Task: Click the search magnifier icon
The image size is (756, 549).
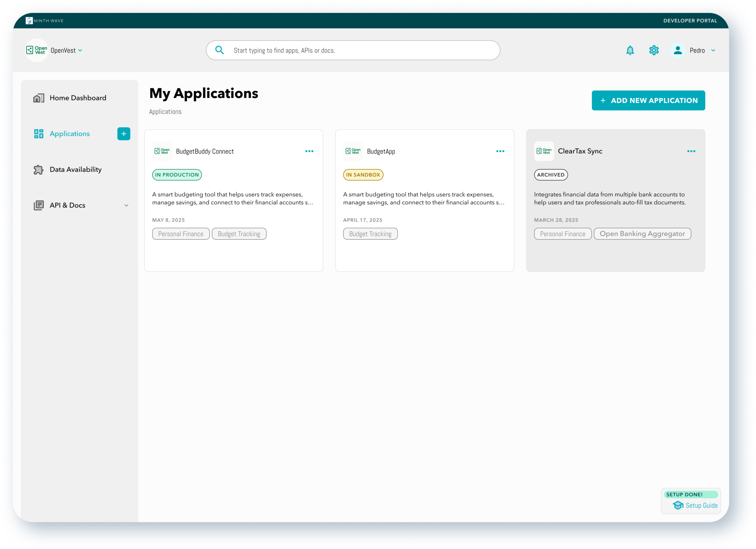Action: [x=219, y=50]
